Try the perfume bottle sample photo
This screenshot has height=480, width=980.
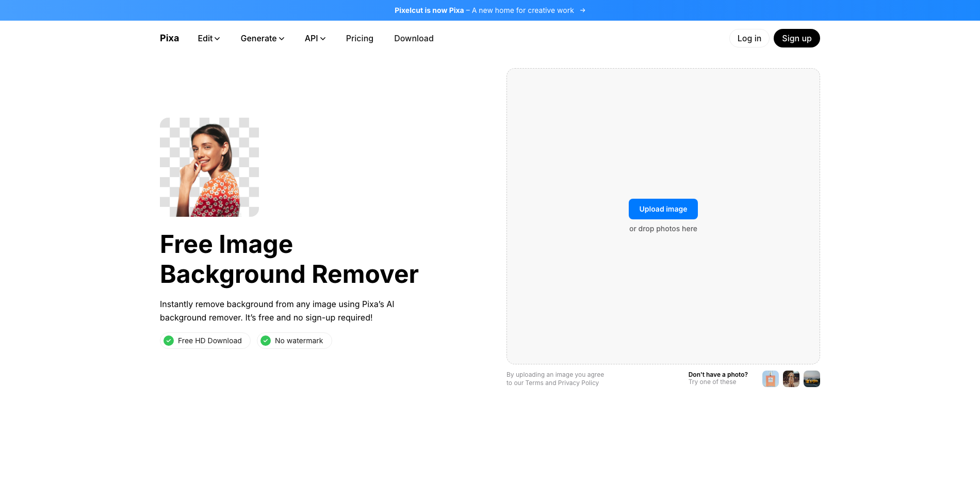(770, 379)
